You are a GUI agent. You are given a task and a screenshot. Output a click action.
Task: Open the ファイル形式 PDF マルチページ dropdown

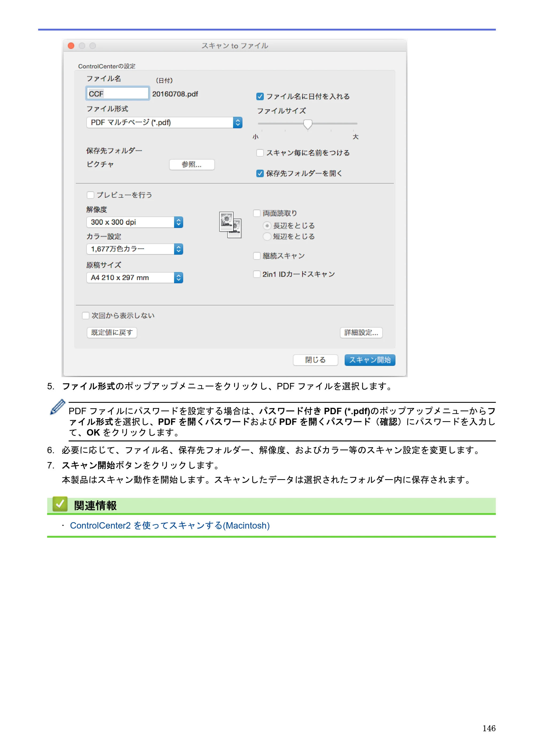(x=164, y=122)
